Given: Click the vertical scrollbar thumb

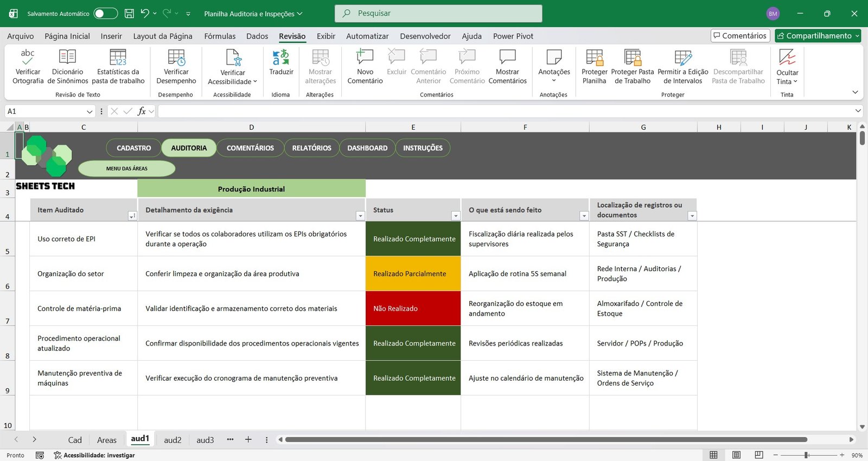Looking at the screenshot, I should click(862, 138).
